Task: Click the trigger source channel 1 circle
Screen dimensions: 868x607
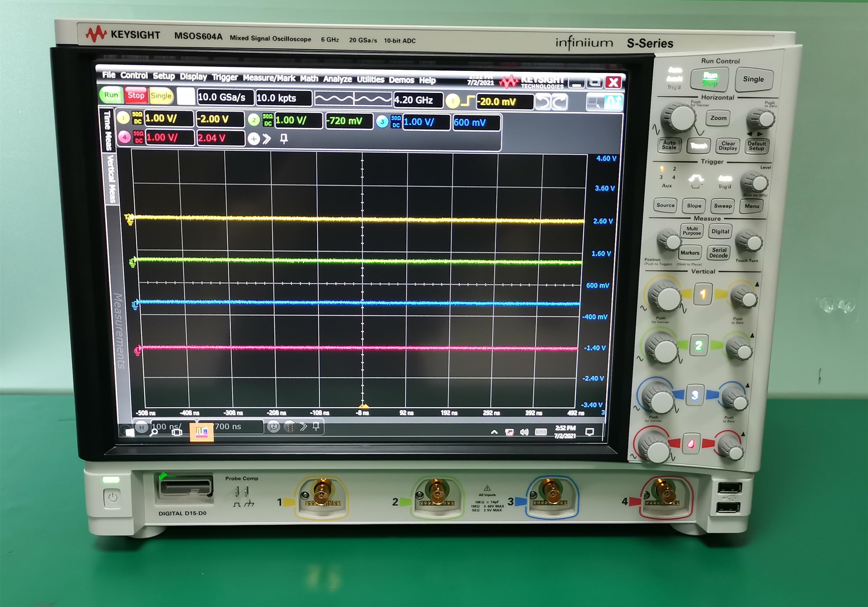Action: pos(453,101)
